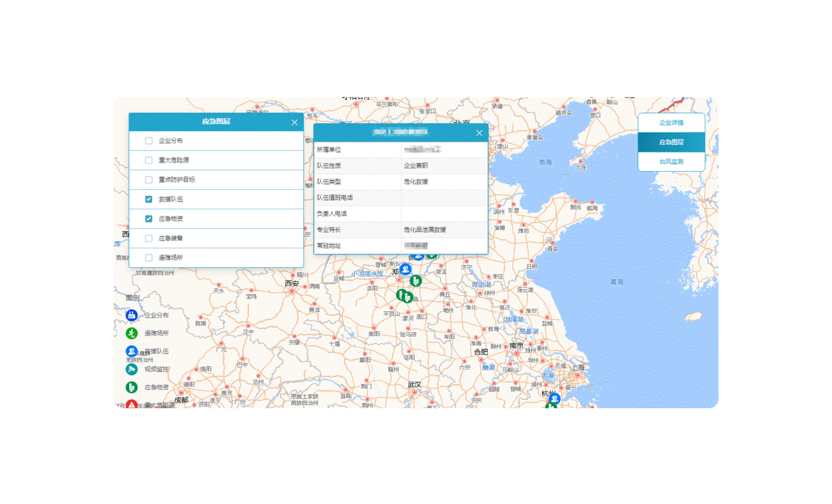Viewport: 832px width, 504px height.
Task: Click the 宝鸡 city label on map
Action: coord(251,296)
